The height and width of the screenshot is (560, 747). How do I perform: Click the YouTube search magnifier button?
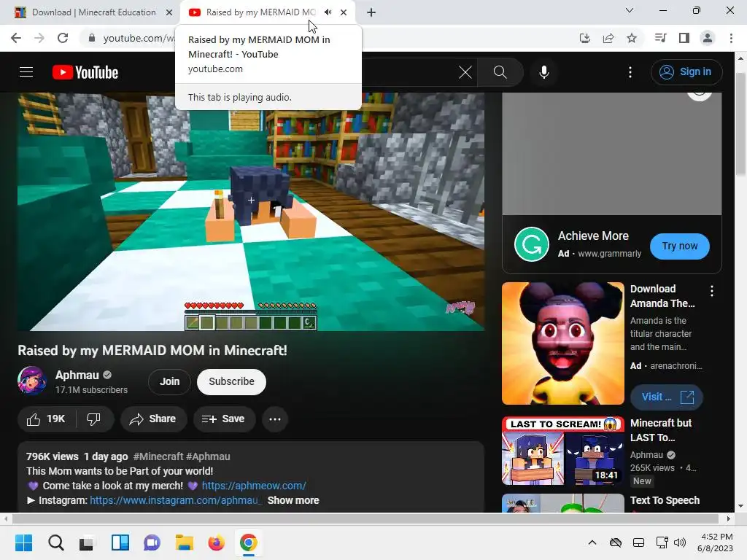[500, 72]
